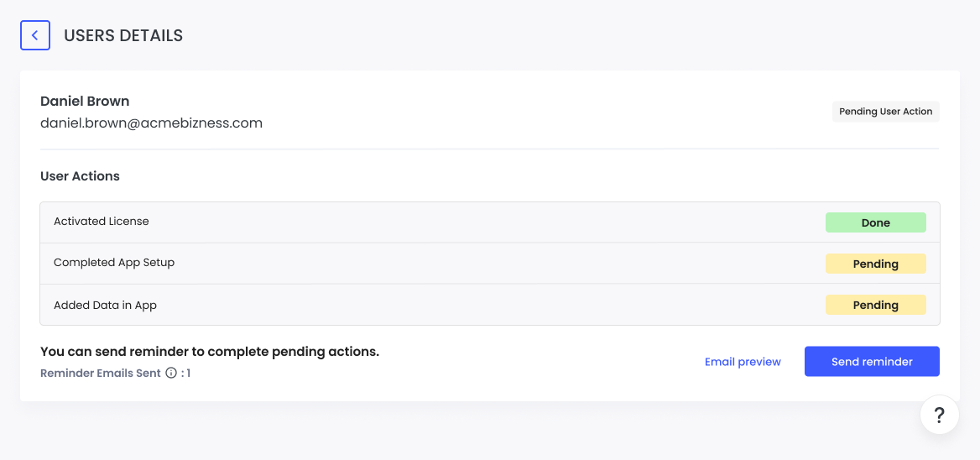Click the daniel.brown@acmebizness.com email address
Image resolution: width=980 pixels, height=460 pixels.
[151, 123]
